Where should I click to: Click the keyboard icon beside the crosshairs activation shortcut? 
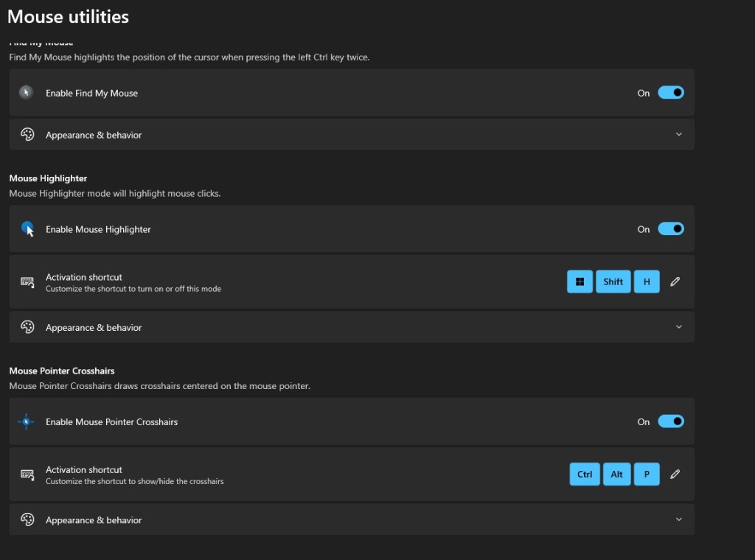[x=27, y=475]
